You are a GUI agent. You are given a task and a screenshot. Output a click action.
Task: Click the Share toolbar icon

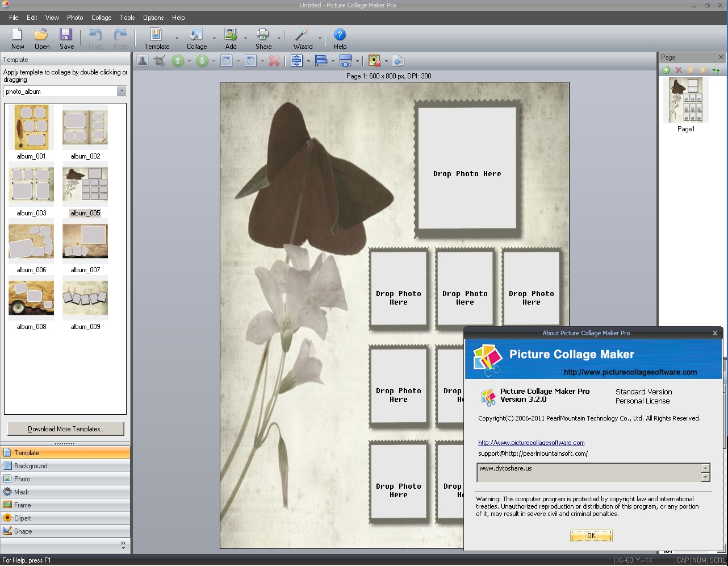click(x=262, y=38)
